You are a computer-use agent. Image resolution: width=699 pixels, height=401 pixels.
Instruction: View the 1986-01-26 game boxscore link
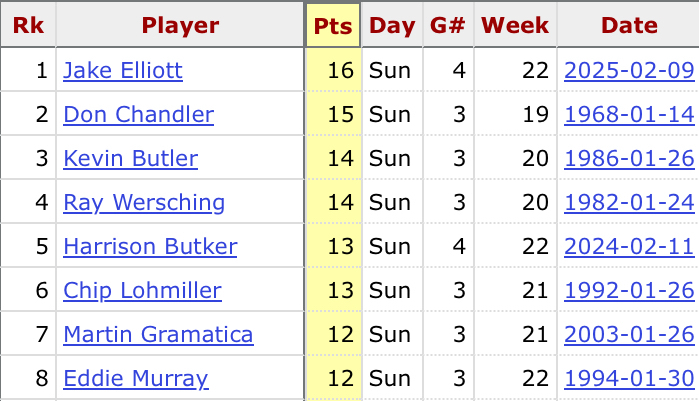coord(629,159)
